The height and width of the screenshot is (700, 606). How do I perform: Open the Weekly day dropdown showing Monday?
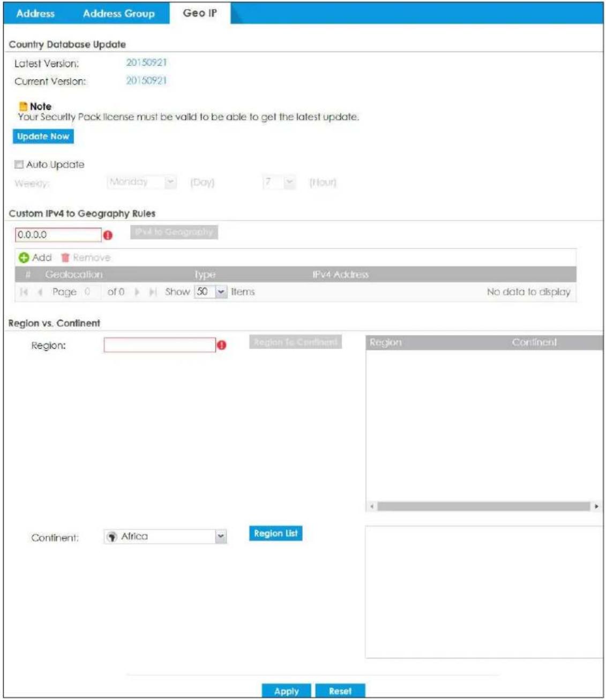[141, 182]
